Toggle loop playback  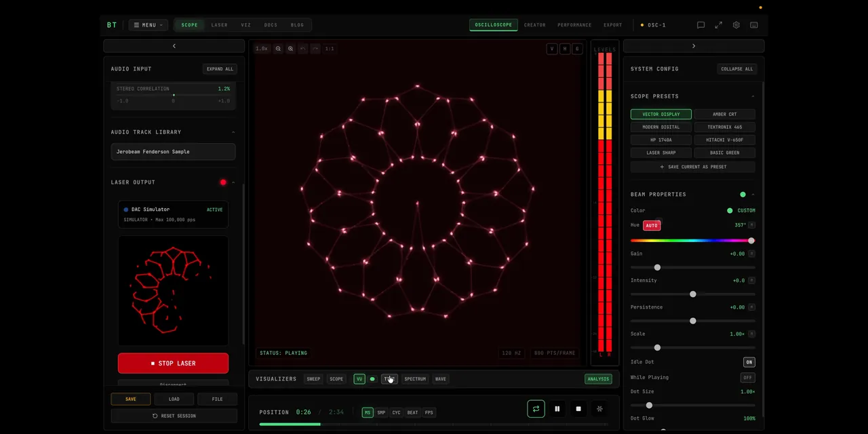536,409
